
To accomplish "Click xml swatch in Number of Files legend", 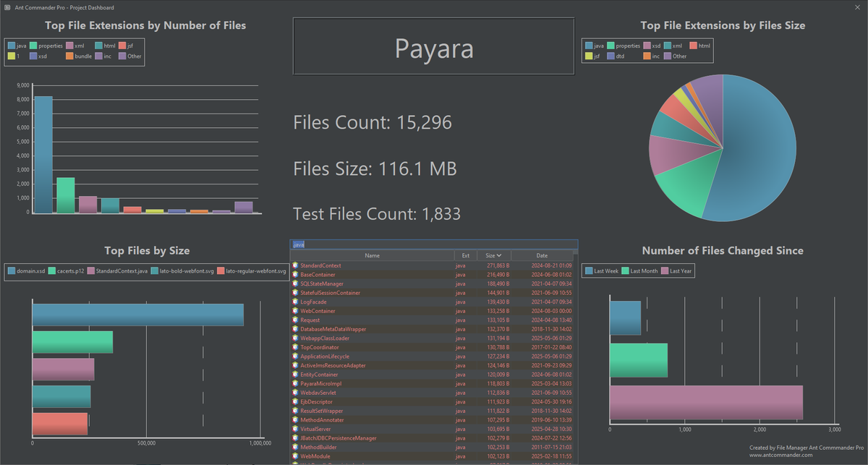I will click(x=70, y=46).
